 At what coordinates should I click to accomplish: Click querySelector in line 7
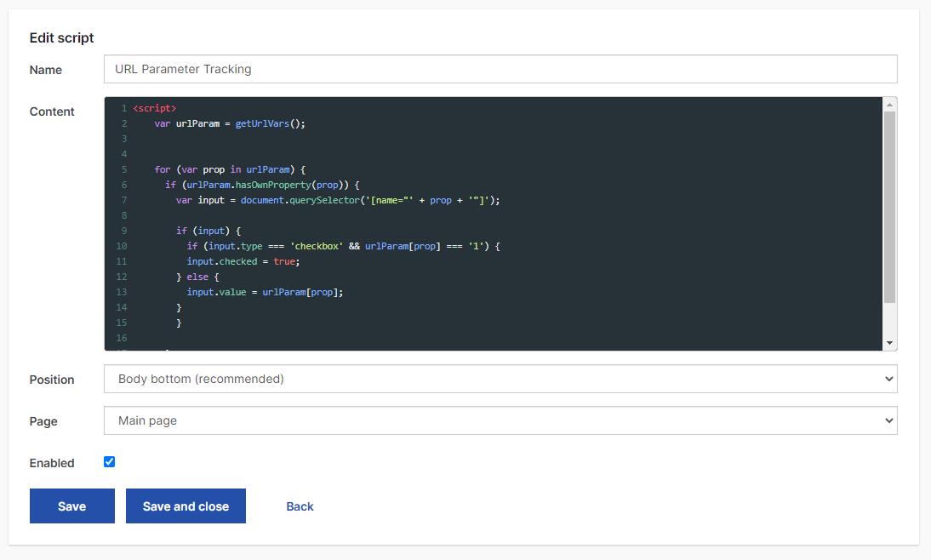pyautogui.click(x=324, y=200)
